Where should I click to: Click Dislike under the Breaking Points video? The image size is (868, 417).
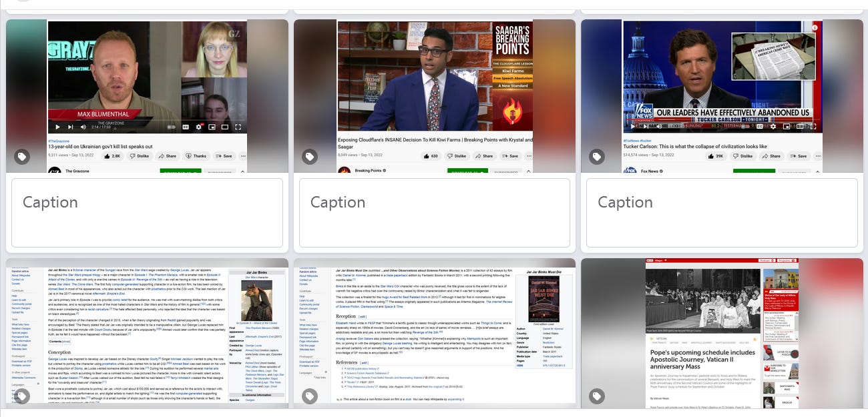456,155
